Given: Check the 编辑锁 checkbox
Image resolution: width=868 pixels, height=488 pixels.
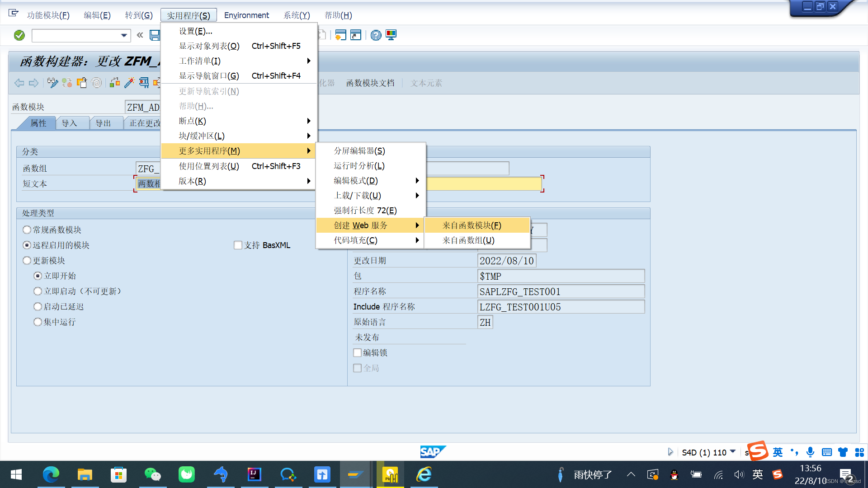Looking at the screenshot, I should 357,353.
